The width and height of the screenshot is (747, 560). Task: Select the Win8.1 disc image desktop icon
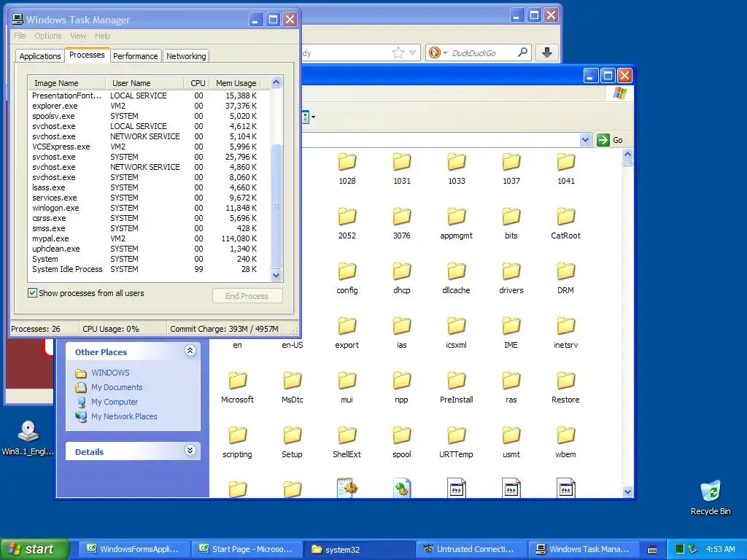pos(28,437)
